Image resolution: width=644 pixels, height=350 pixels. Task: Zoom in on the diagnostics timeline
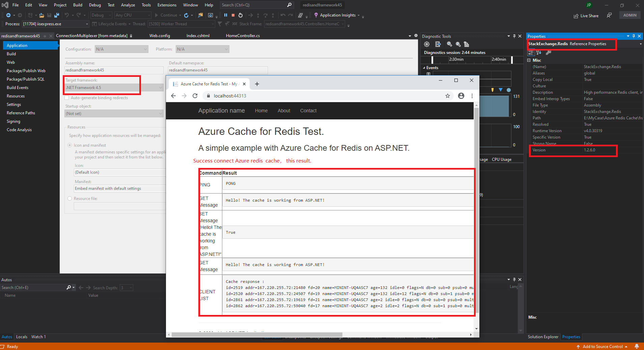[x=449, y=44]
